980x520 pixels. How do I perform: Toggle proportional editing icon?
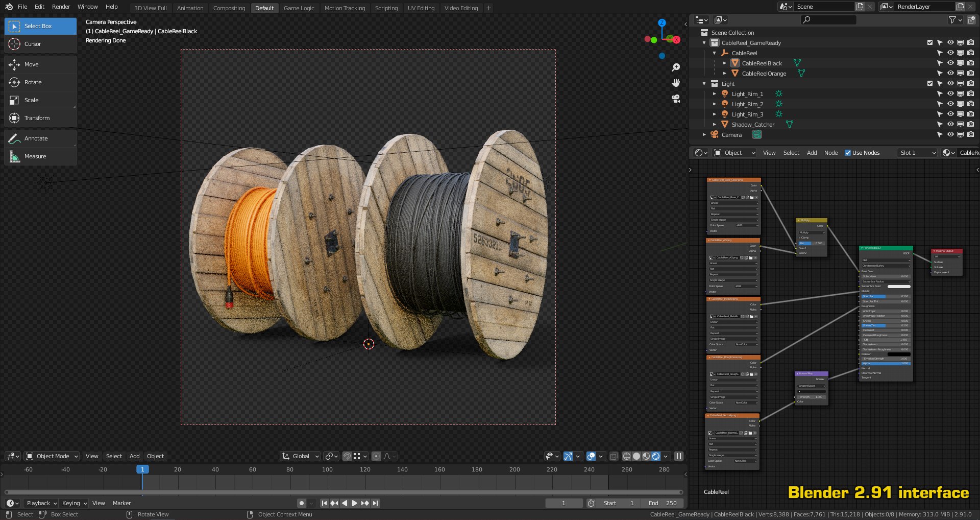pyautogui.click(x=376, y=456)
